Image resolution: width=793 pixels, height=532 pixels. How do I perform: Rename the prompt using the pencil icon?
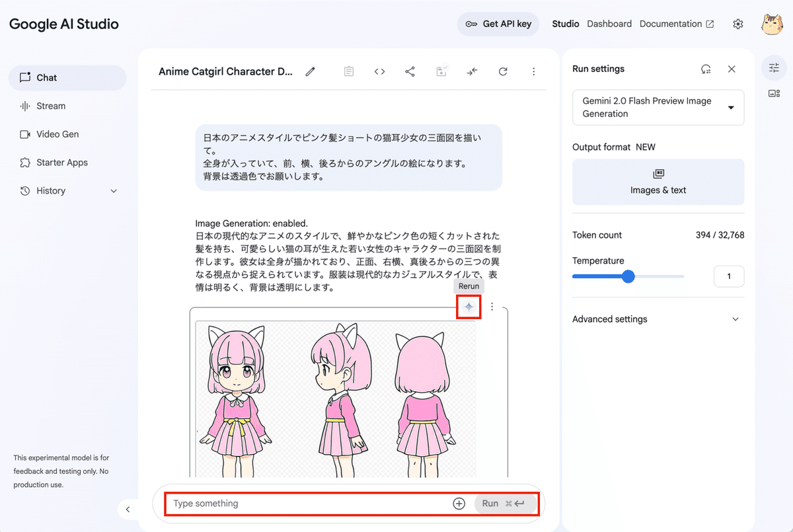coord(310,71)
